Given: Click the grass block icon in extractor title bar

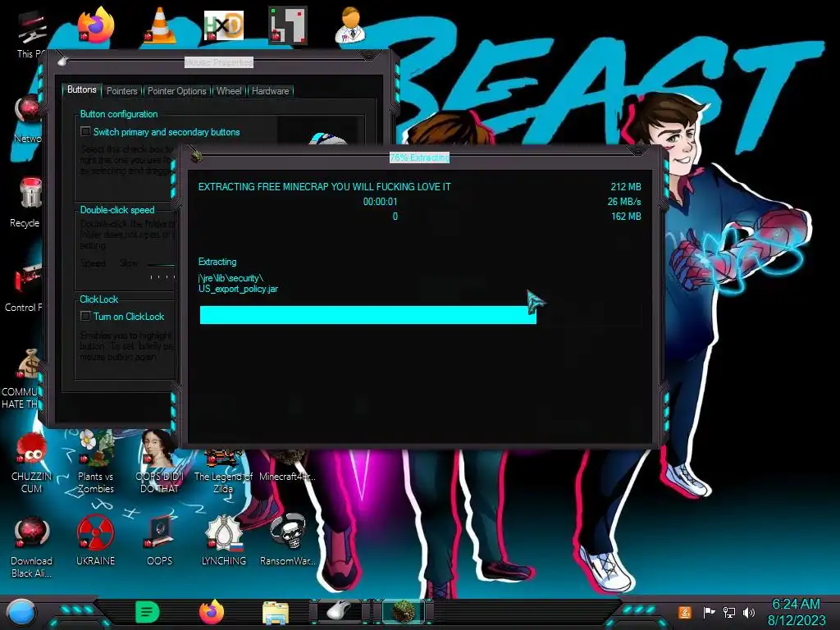Looking at the screenshot, I should 197,156.
